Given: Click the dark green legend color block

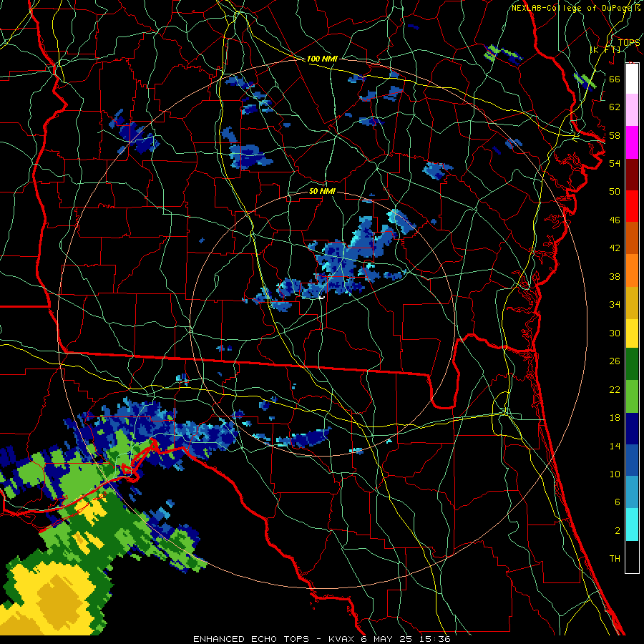Looking at the screenshot, I should pyautogui.click(x=632, y=364).
